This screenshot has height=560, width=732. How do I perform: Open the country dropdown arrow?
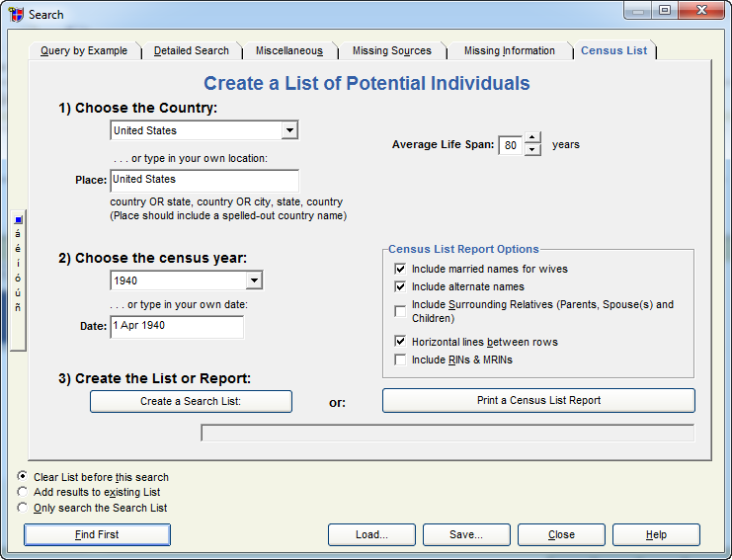pyautogui.click(x=289, y=130)
